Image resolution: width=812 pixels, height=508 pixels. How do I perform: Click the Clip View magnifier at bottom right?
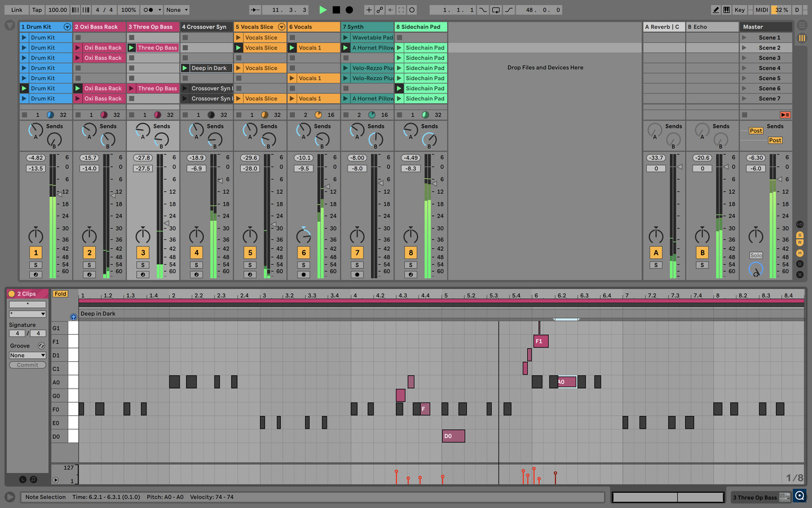tap(800, 497)
